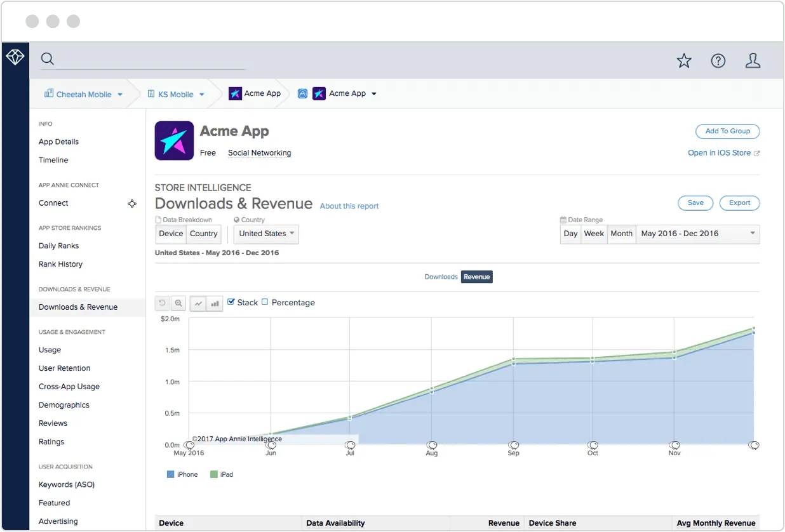Image resolution: width=785 pixels, height=532 pixels.
Task: Click the Connect sidebar gear icon
Action: click(132, 204)
